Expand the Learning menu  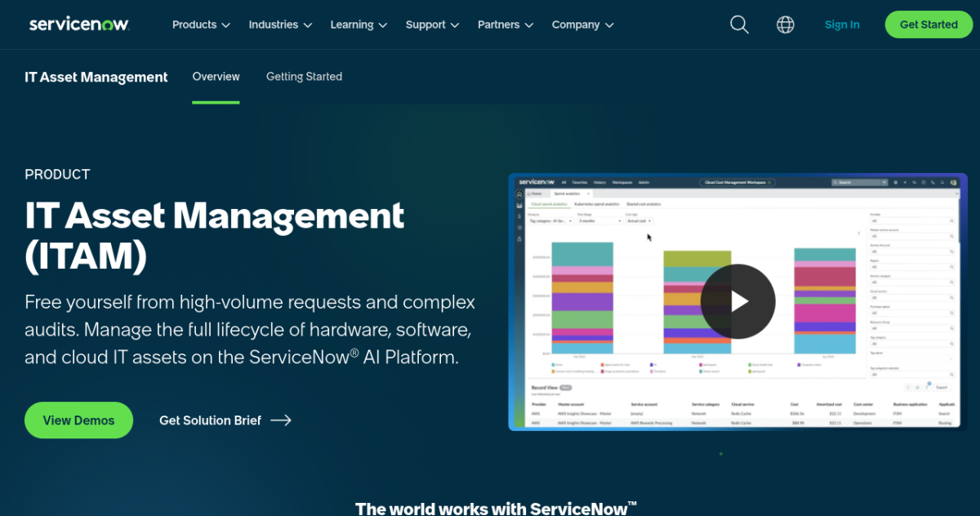[359, 24]
